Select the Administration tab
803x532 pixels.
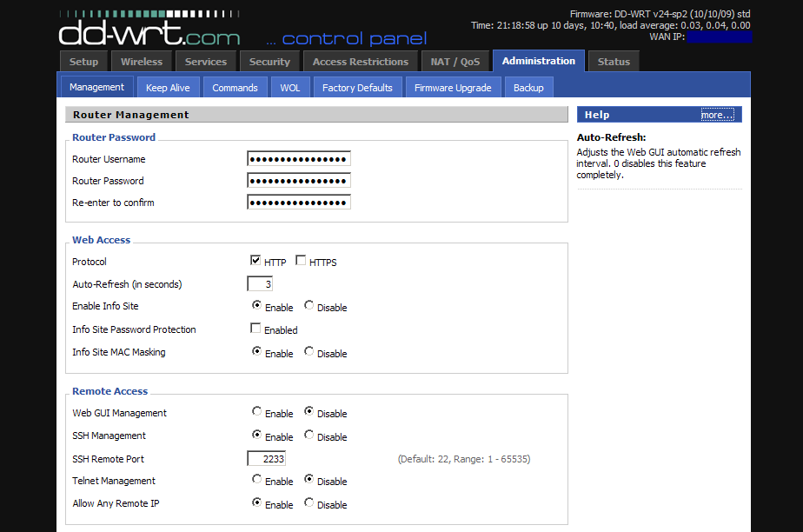point(538,61)
